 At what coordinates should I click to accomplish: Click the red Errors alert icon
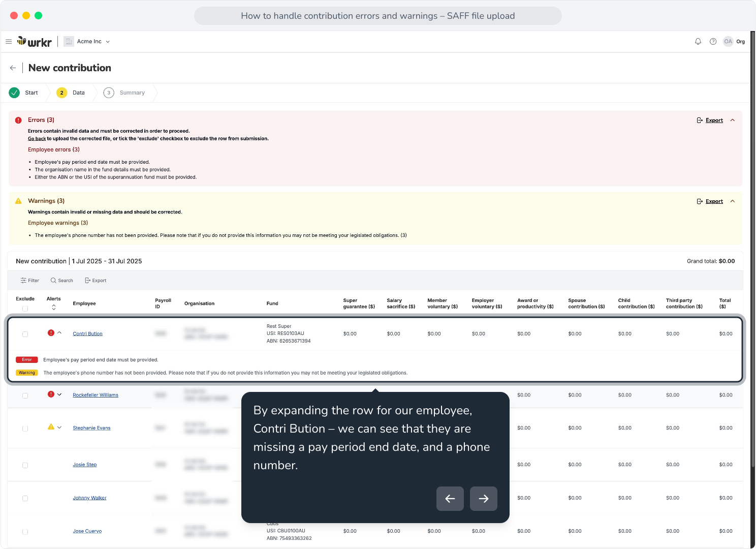point(18,120)
